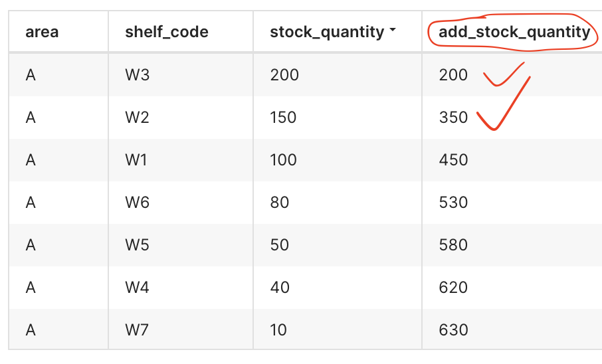The image size is (602, 364).
Task: Click the area column header
Action: [x=41, y=32]
